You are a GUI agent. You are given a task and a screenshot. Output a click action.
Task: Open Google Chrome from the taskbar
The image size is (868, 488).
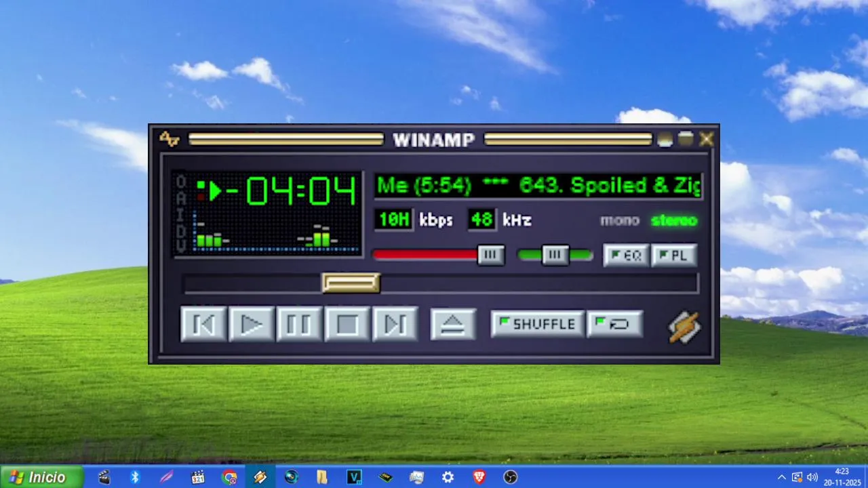tap(229, 477)
